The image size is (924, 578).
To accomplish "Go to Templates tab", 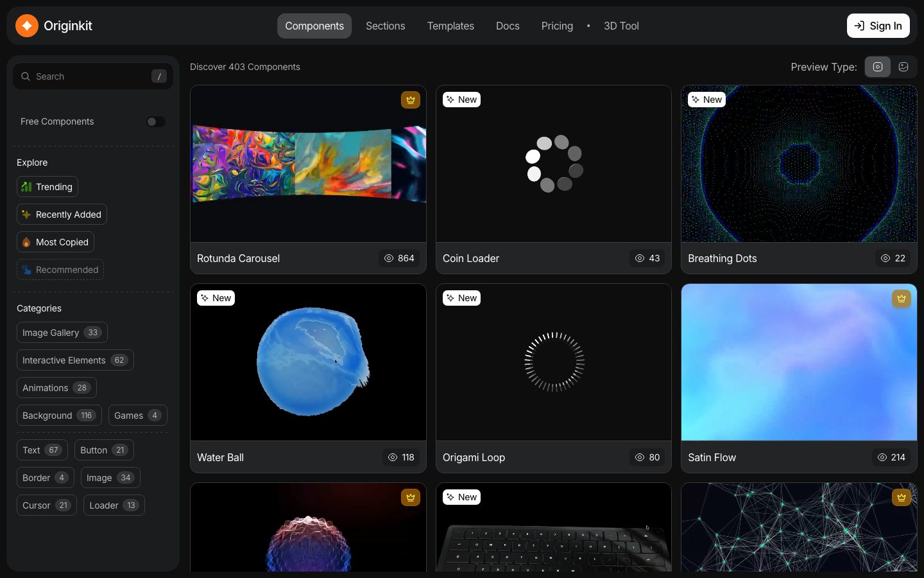I will pos(450,26).
